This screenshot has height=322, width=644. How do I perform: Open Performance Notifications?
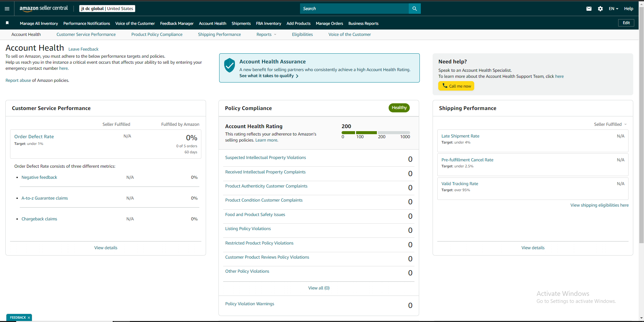(x=87, y=23)
